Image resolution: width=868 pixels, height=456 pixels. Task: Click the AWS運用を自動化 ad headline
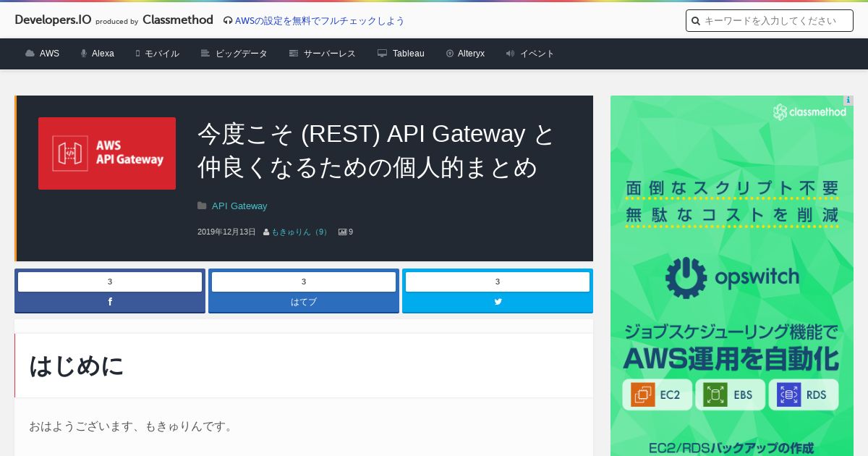click(731, 359)
